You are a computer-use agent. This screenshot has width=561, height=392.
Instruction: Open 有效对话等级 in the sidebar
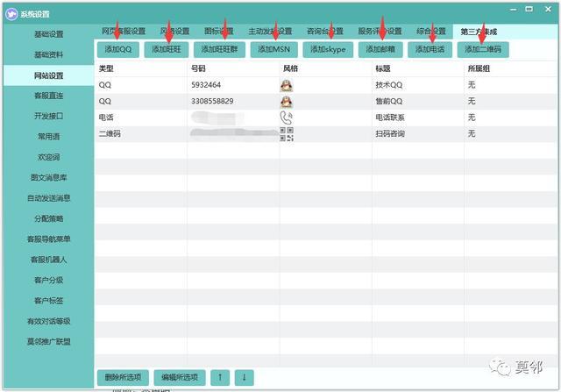point(49,321)
